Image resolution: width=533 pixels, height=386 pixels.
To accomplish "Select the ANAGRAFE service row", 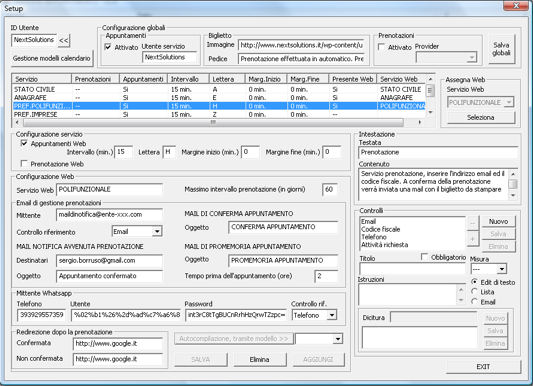I will pos(219,98).
